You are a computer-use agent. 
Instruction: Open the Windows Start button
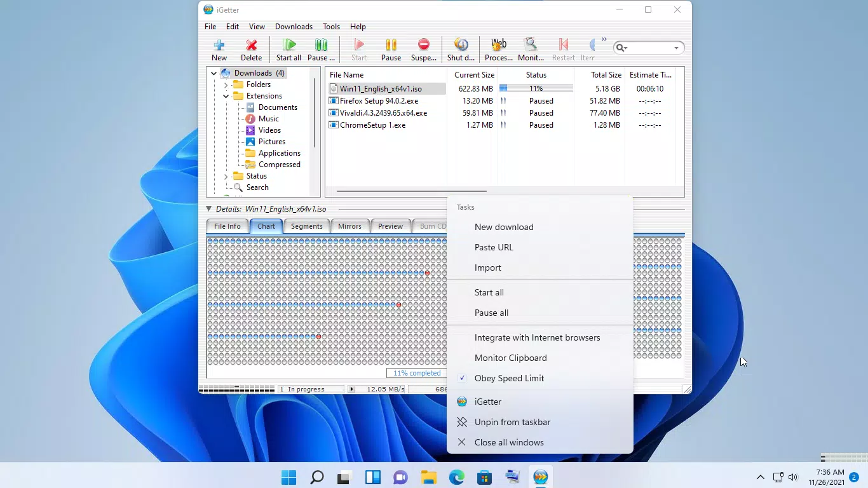pos(288,477)
